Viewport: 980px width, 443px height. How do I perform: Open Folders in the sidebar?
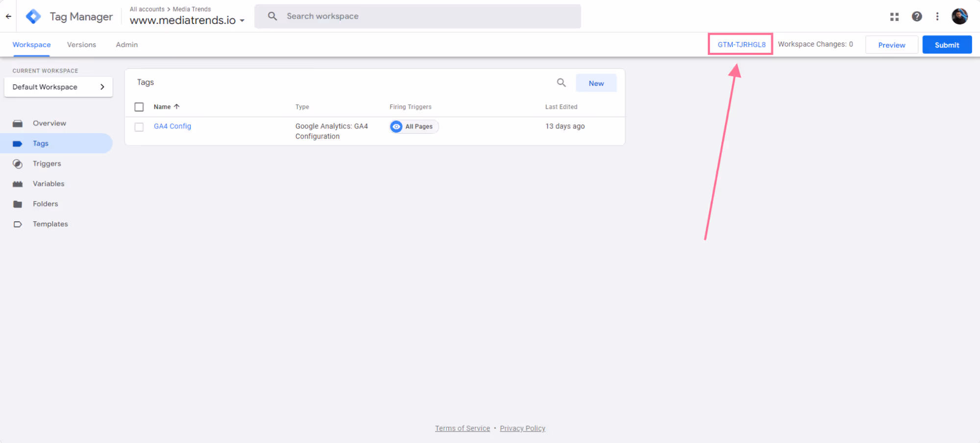pyautogui.click(x=56, y=204)
